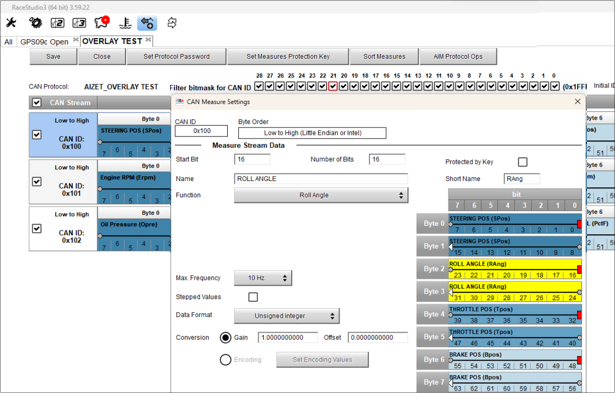Click the Name field containing ROLL ANGLE
615x393 pixels.
click(x=321, y=179)
